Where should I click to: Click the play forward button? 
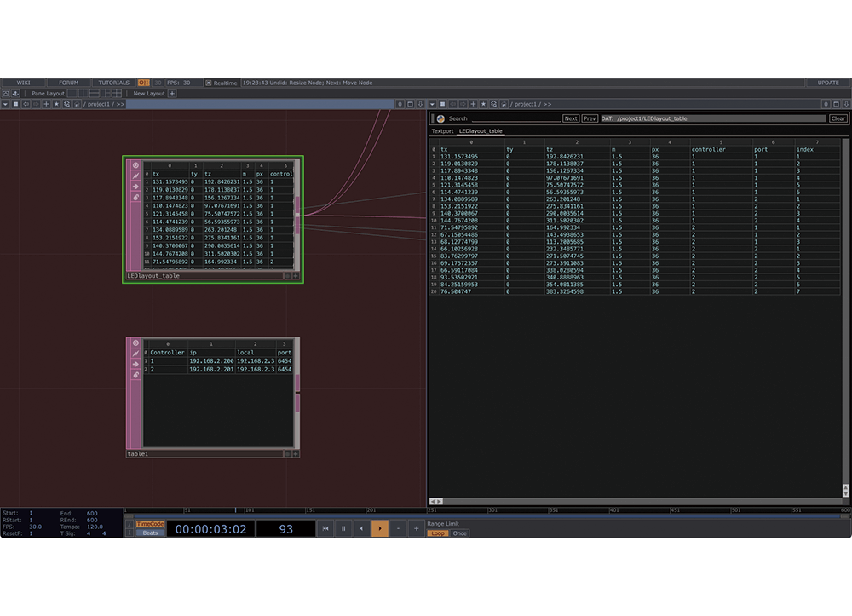tap(379, 529)
